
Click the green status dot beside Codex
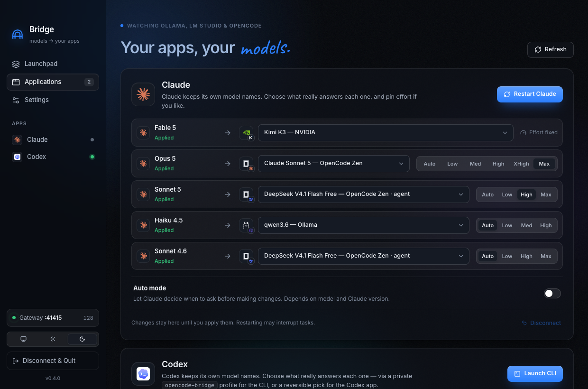(x=92, y=157)
